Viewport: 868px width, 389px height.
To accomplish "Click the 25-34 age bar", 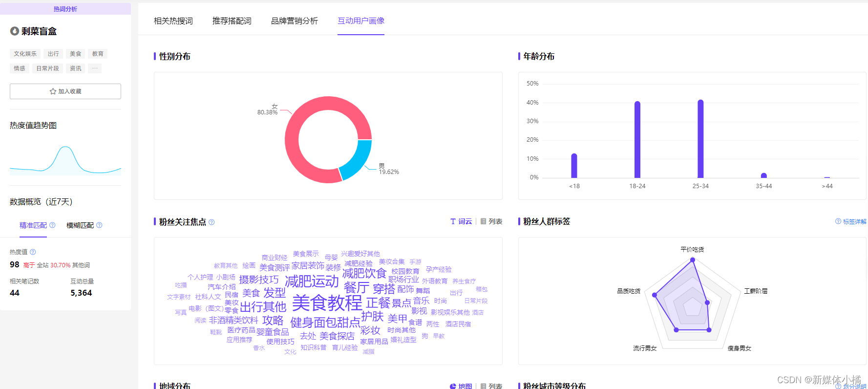I will click(700, 139).
